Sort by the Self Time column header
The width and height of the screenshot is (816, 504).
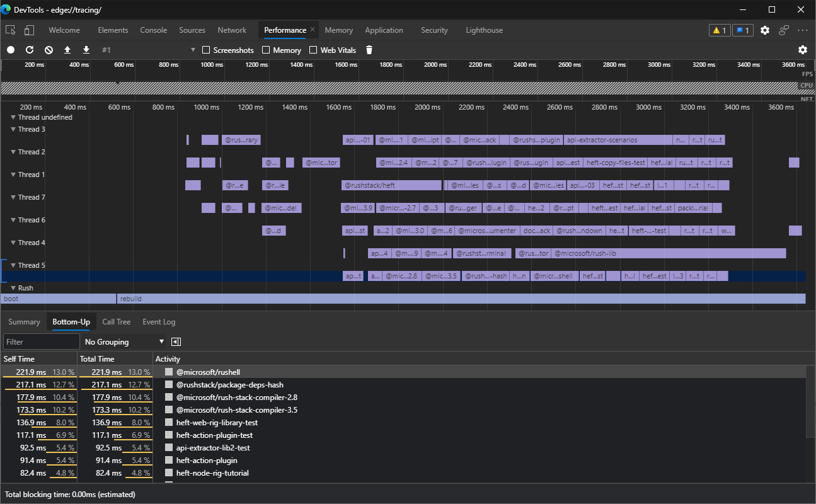38,358
